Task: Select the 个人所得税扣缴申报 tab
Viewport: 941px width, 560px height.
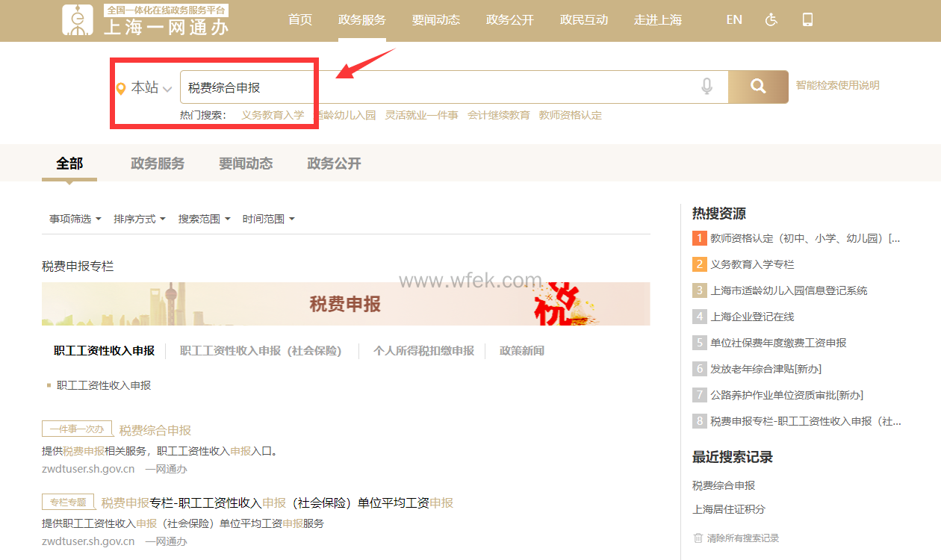Action: pyautogui.click(x=423, y=351)
